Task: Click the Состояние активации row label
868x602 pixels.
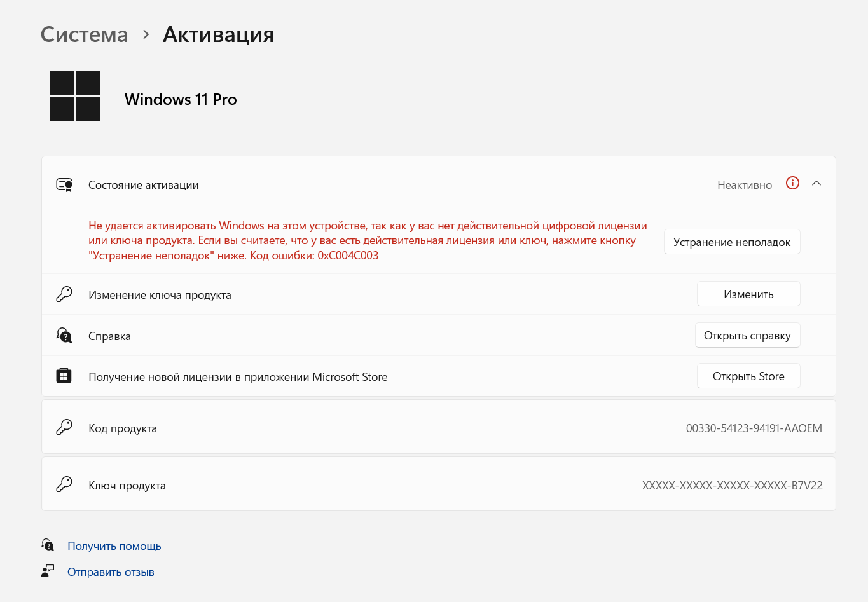Action: [144, 185]
